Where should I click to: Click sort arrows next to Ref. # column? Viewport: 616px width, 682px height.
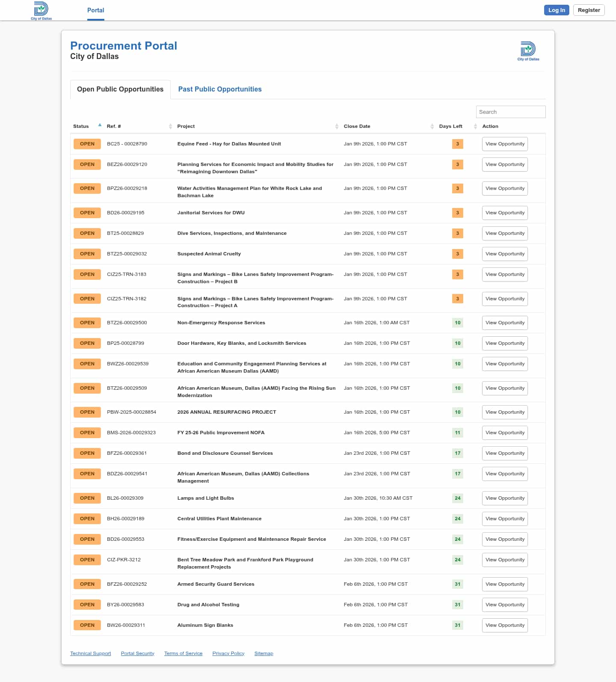[170, 126]
